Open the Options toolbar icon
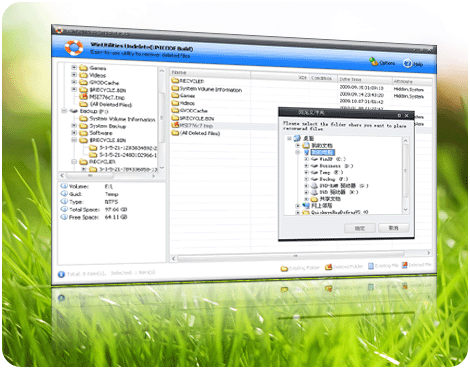The image size is (470, 369). pyautogui.click(x=373, y=61)
